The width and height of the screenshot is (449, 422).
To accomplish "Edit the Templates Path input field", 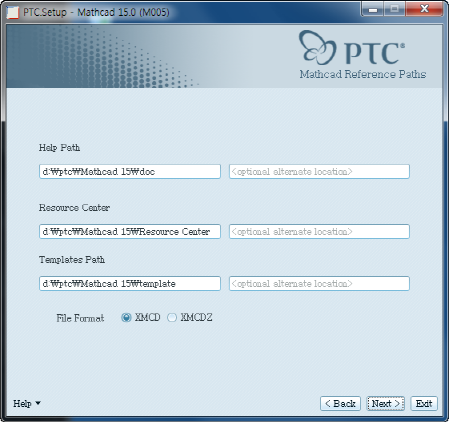I will [130, 283].
